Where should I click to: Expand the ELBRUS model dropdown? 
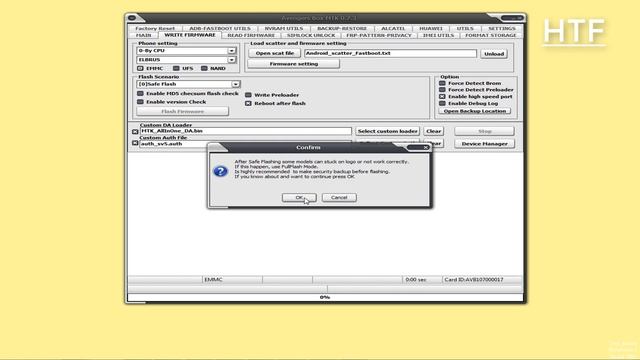click(x=231, y=60)
